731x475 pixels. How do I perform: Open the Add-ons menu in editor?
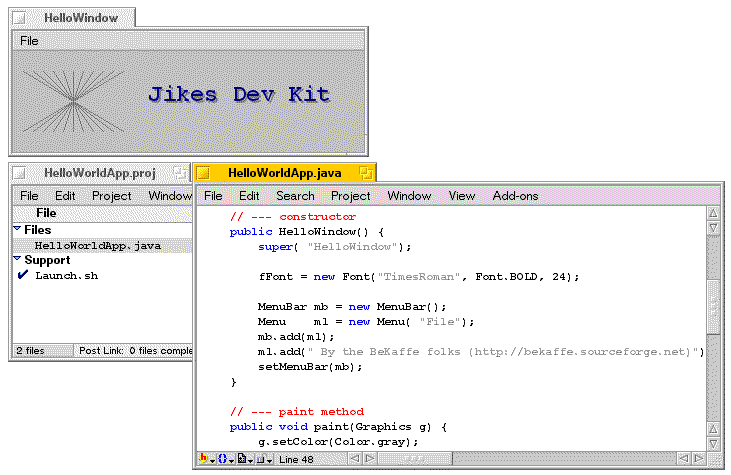(515, 196)
